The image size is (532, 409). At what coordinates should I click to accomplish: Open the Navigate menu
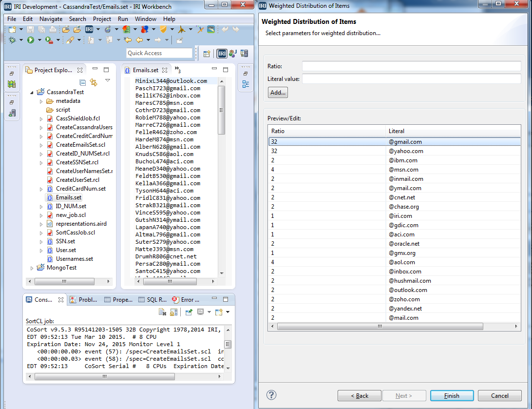click(51, 19)
